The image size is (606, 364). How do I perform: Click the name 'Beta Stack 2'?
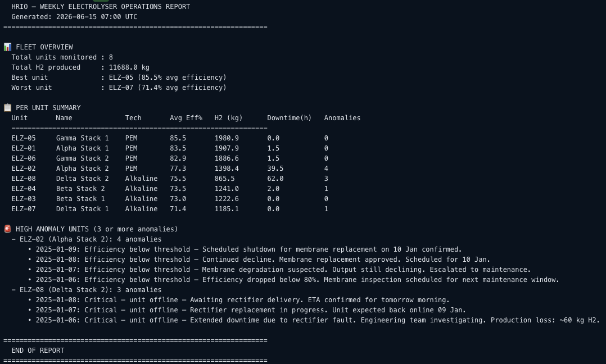80,188
